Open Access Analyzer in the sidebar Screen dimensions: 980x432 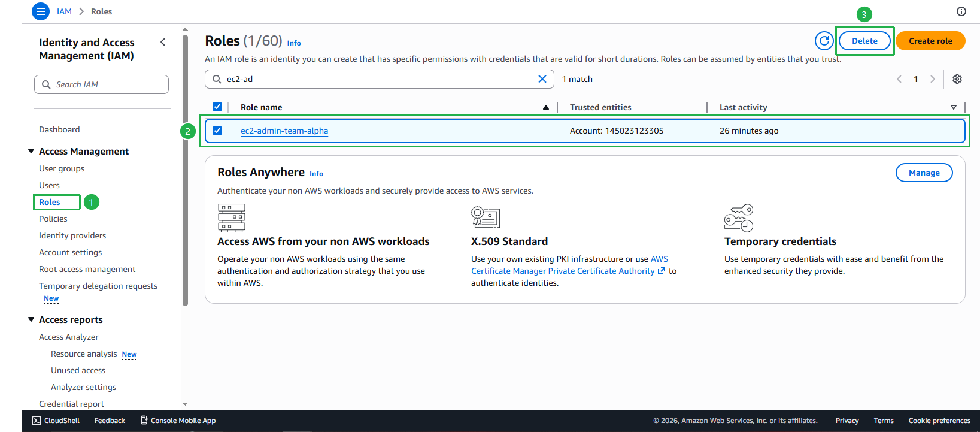pyautogui.click(x=69, y=337)
